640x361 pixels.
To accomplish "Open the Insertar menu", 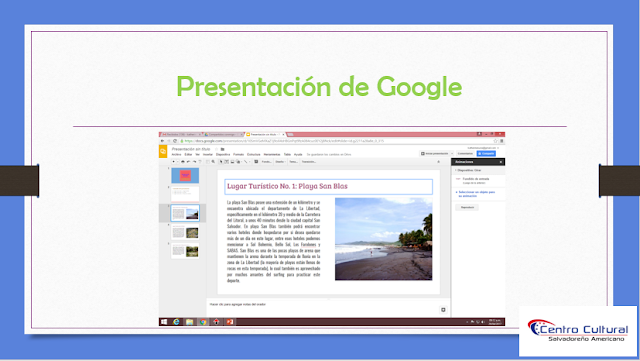I will pos(208,154).
